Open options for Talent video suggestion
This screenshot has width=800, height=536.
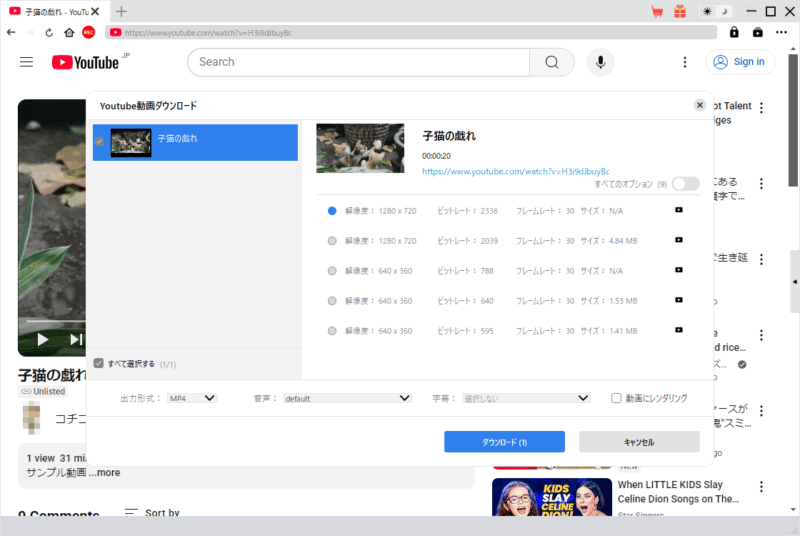click(x=761, y=108)
